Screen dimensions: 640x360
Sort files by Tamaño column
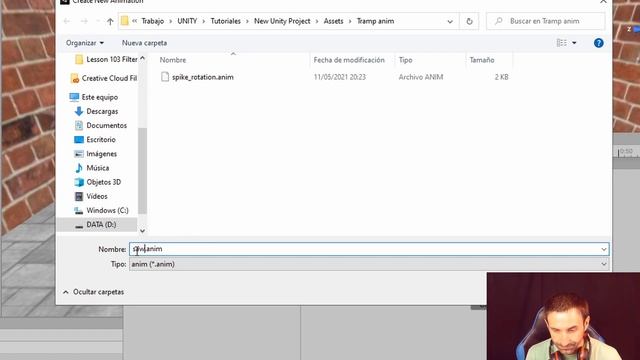pyautogui.click(x=482, y=60)
